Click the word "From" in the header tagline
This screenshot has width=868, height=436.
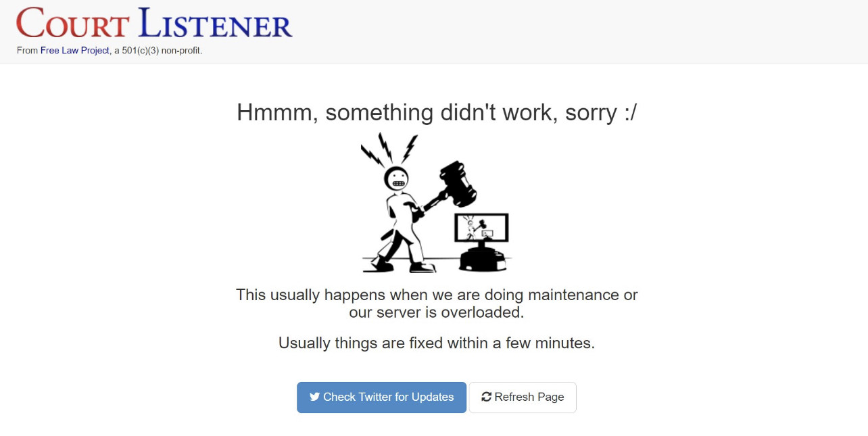pyautogui.click(x=27, y=51)
